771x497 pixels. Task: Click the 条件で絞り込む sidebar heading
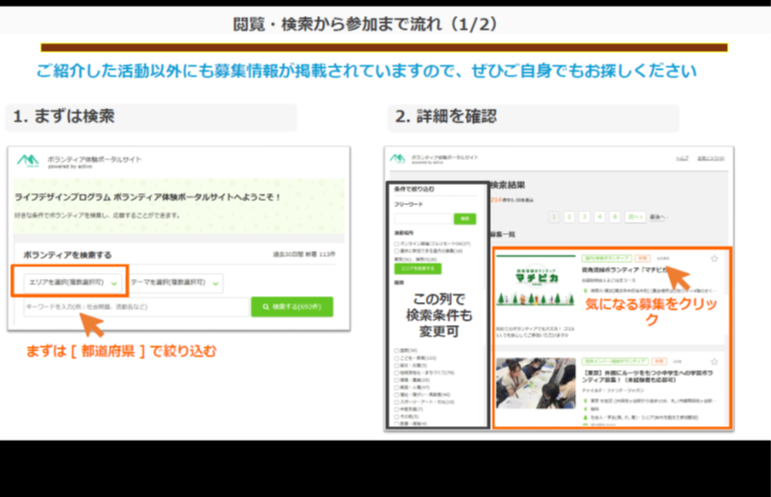pyautogui.click(x=414, y=189)
